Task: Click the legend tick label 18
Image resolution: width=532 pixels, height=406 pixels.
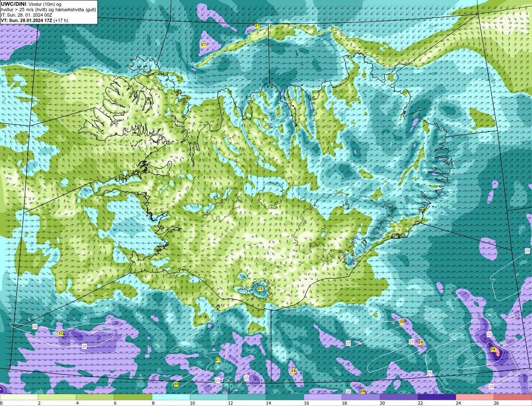Action: 344,403
